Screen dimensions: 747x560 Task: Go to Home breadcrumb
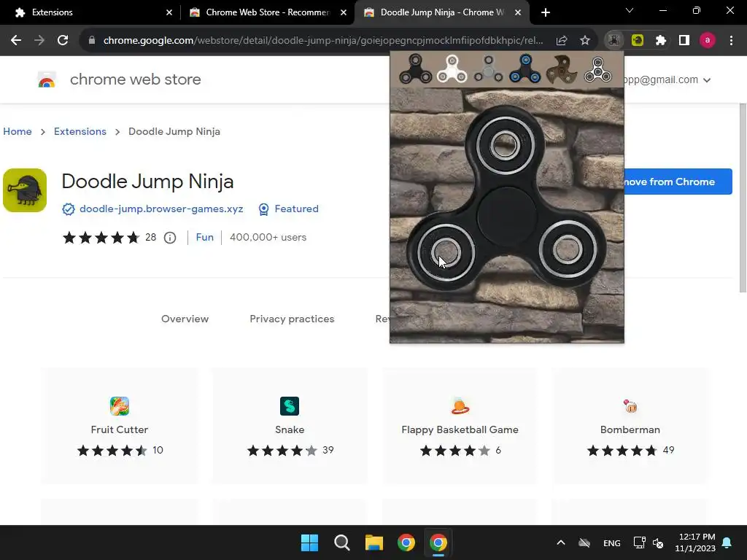pyautogui.click(x=18, y=131)
